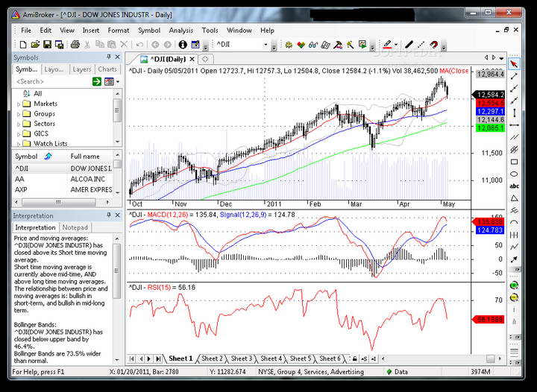The width and height of the screenshot is (537, 392).
Task: Toggle dotted line style
Action: pyautogui.click(x=421, y=45)
